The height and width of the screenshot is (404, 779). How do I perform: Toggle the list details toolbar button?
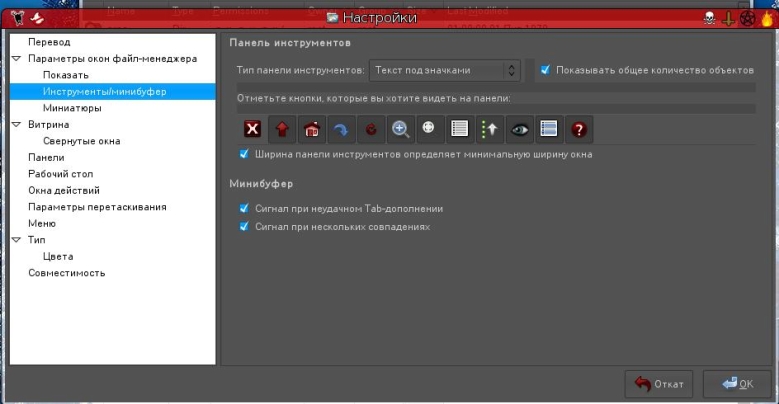tap(460, 129)
